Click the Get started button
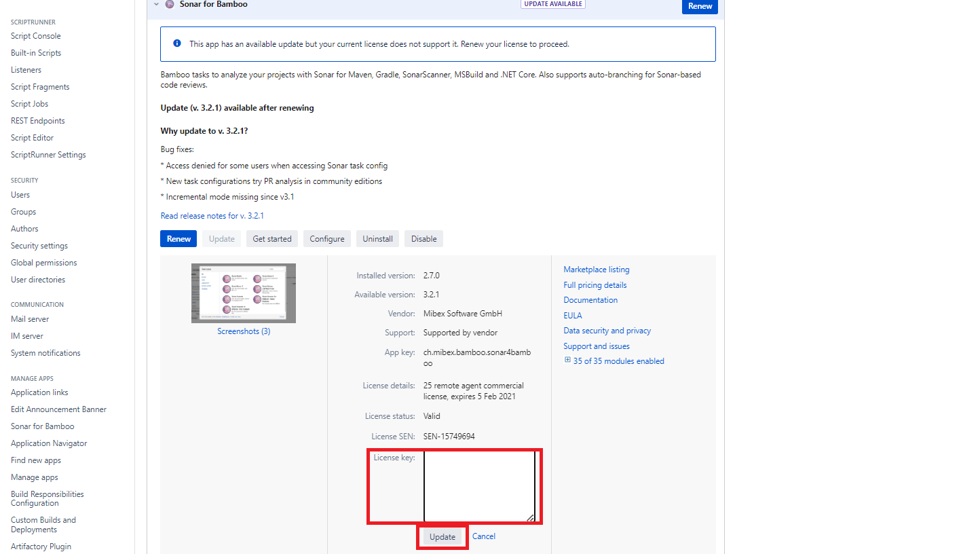 (x=272, y=239)
